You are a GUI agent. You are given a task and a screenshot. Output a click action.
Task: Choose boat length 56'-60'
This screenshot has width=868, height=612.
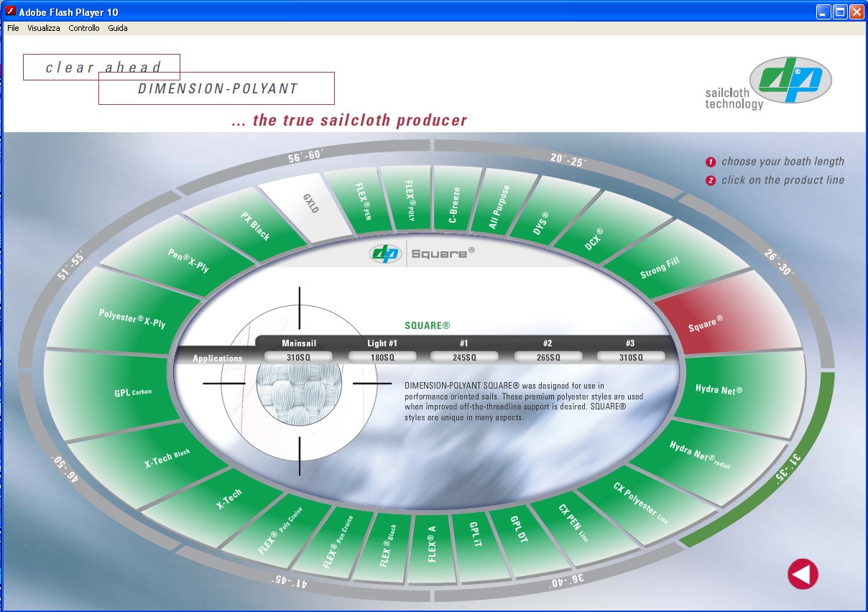click(x=306, y=156)
